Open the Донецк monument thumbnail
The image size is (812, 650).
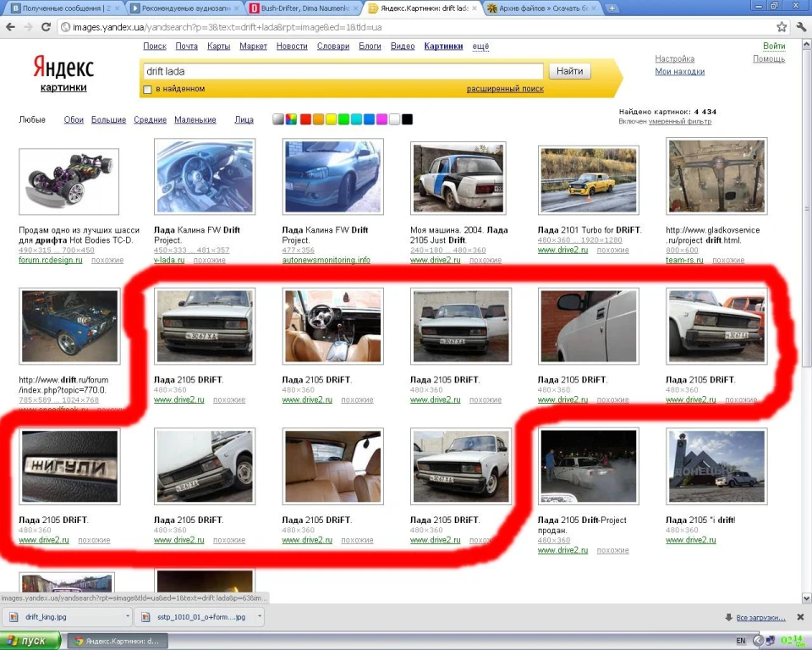[716, 466]
